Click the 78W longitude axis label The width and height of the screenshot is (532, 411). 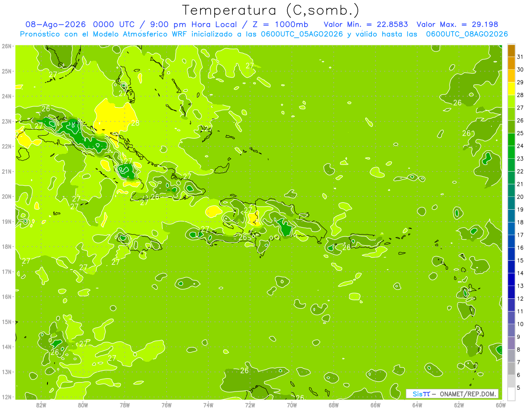pyautogui.click(x=125, y=405)
